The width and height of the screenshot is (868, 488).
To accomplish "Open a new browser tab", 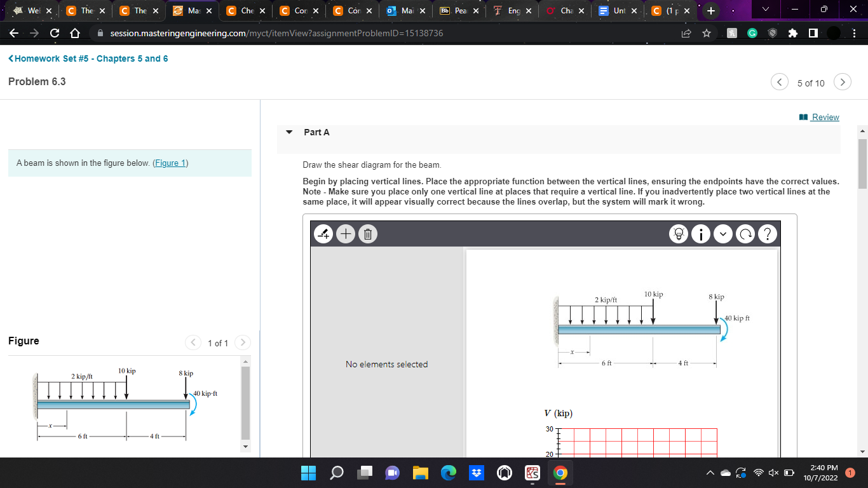I will [x=711, y=11].
